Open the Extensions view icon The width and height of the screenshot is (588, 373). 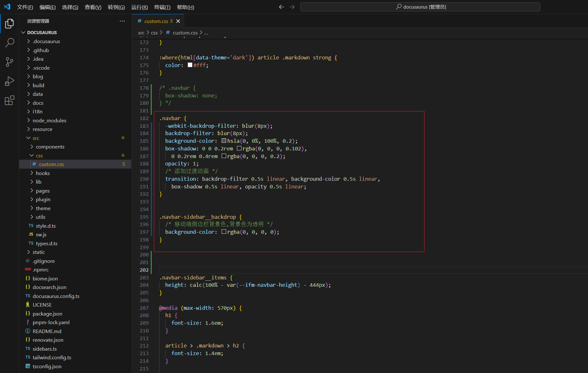(x=10, y=100)
